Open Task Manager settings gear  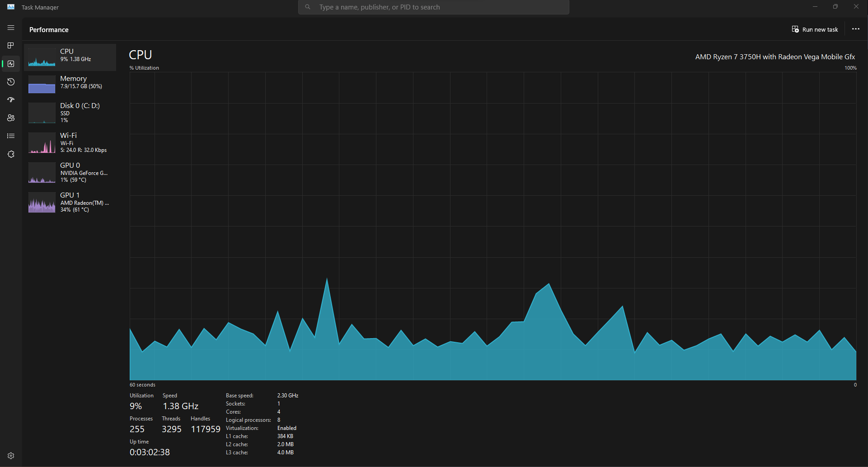click(11, 456)
